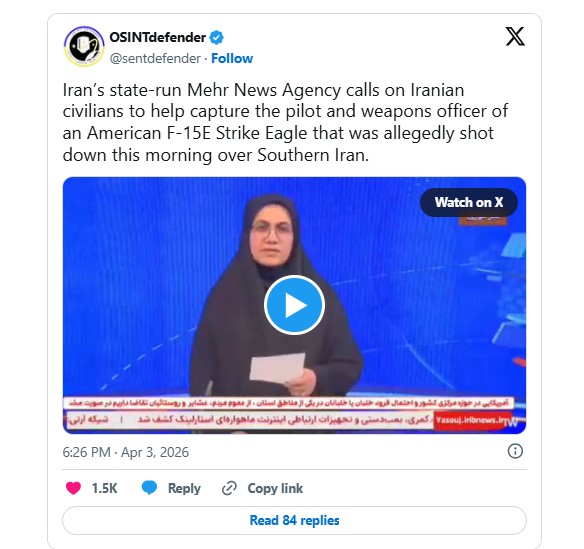The width and height of the screenshot is (584, 549).
Task: Open the Watch on X button
Action: [469, 202]
